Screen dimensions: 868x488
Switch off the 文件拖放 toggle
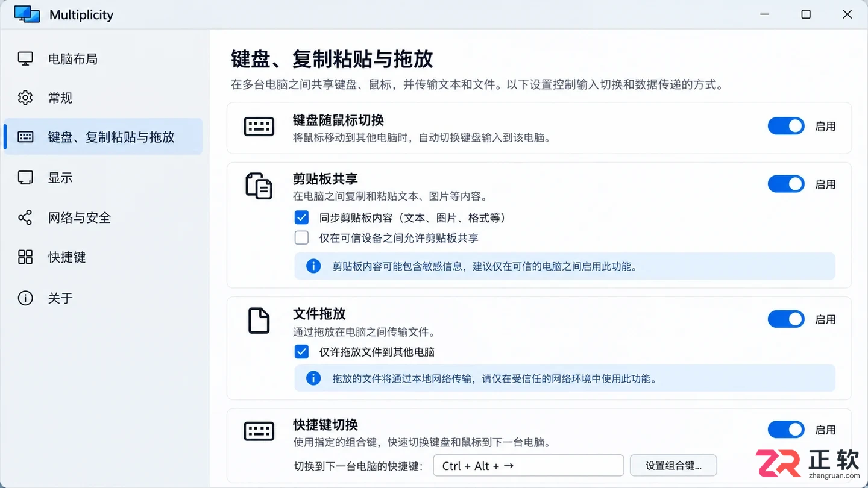tap(786, 319)
